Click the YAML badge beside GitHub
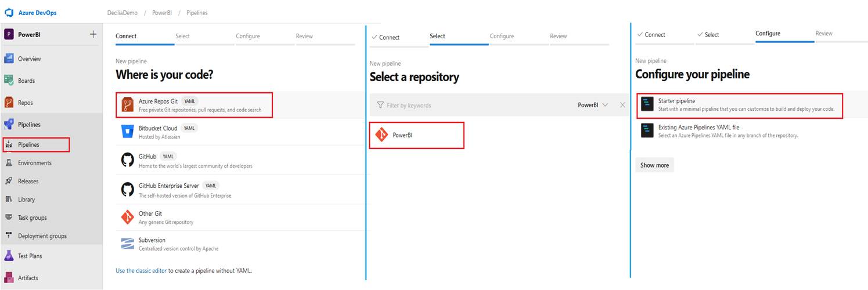Image resolution: width=868 pixels, height=290 pixels. (x=168, y=157)
